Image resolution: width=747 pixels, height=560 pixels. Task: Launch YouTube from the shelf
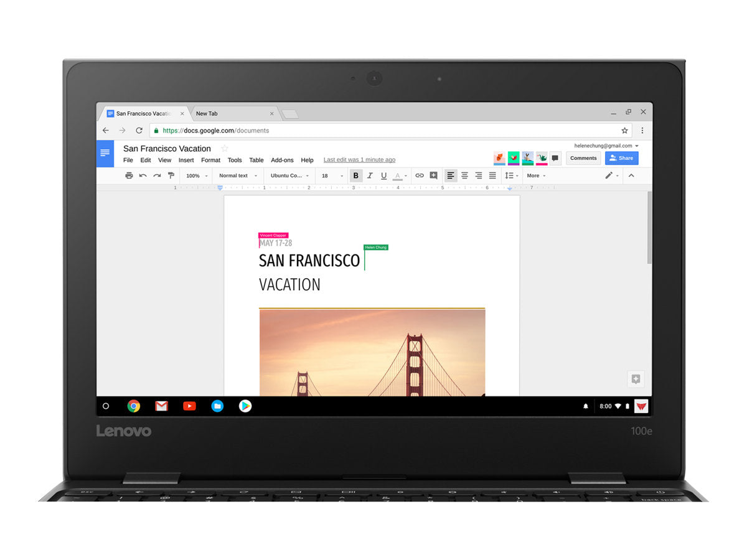click(x=189, y=406)
